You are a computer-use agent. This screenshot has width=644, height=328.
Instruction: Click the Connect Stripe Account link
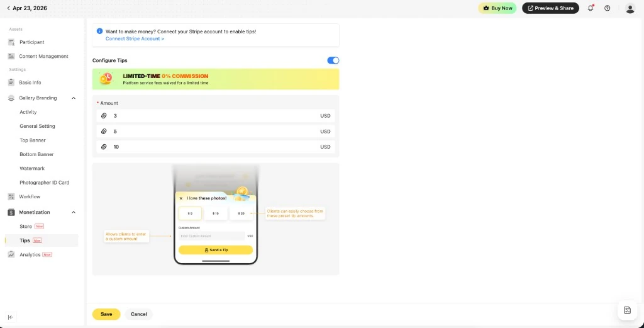coord(135,38)
